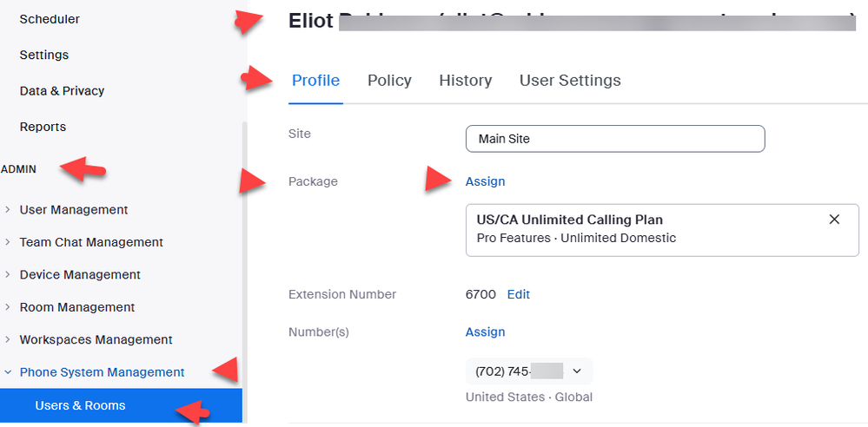
Task: Remove the US/CA Unlimited Calling Plan package
Action: (834, 220)
